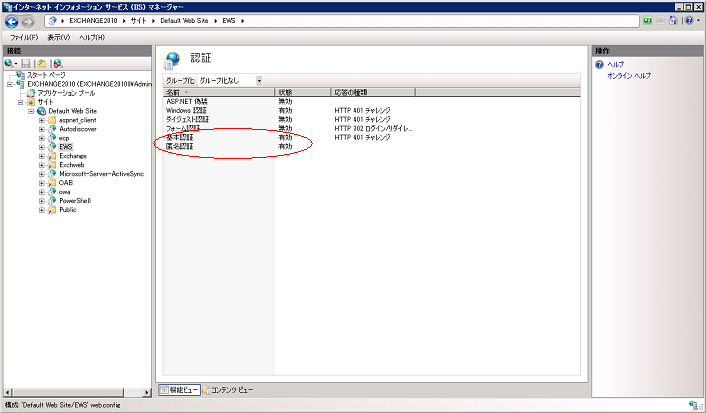Click the help icon in the 操作 pane

coord(599,64)
